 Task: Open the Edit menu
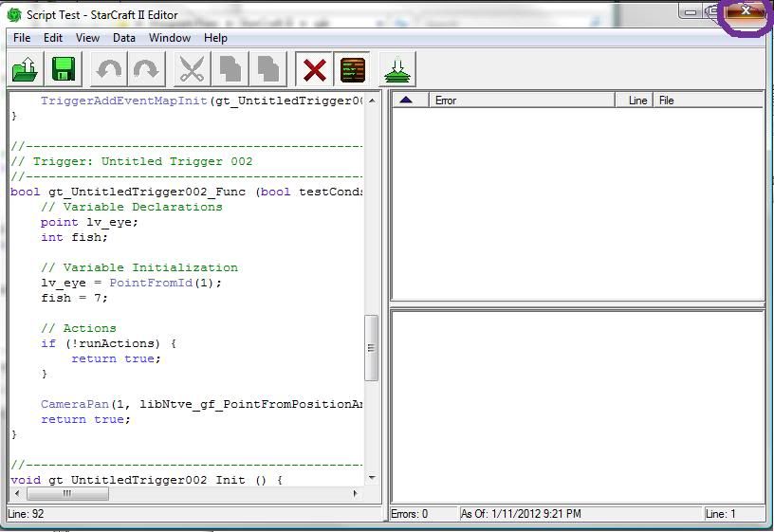click(53, 38)
